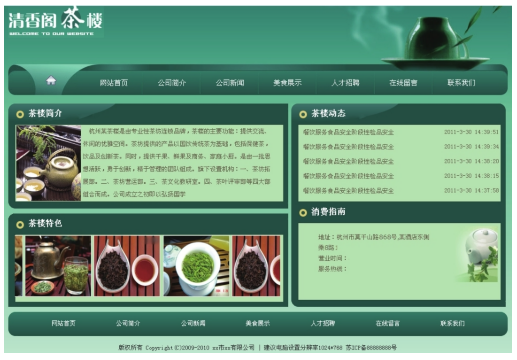Select 公司新闻 in top navigation

pyautogui.click(x=230, y=83)
